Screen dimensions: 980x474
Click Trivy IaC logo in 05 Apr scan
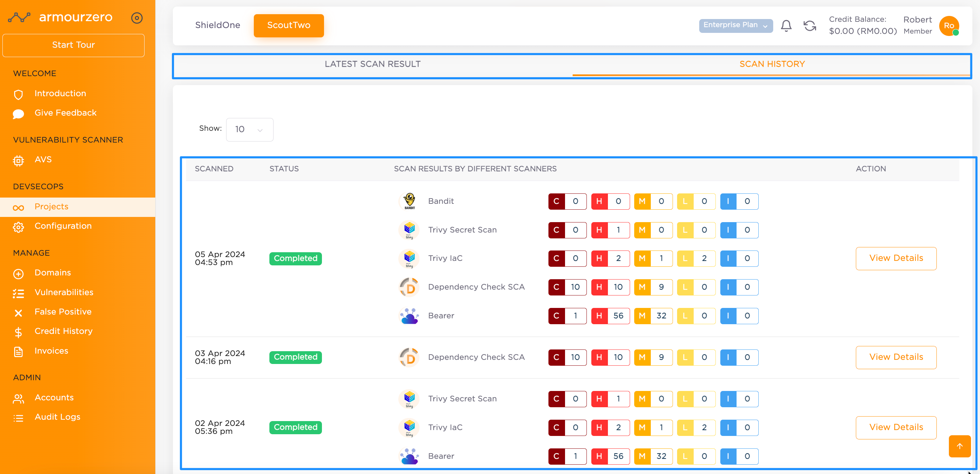click(409, 258)
